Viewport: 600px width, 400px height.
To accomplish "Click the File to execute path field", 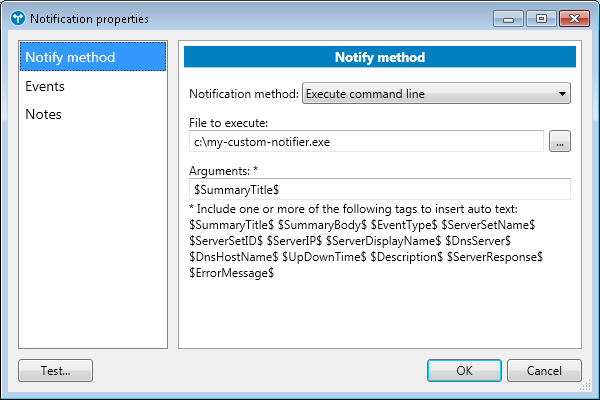I will [x=366, y=142].
